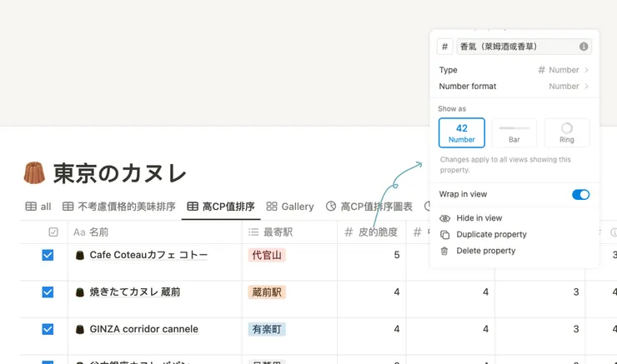This screenshot has width=617, height=364.
Task: Click the 蔵前駅 station tag
Action: (267, 292)
